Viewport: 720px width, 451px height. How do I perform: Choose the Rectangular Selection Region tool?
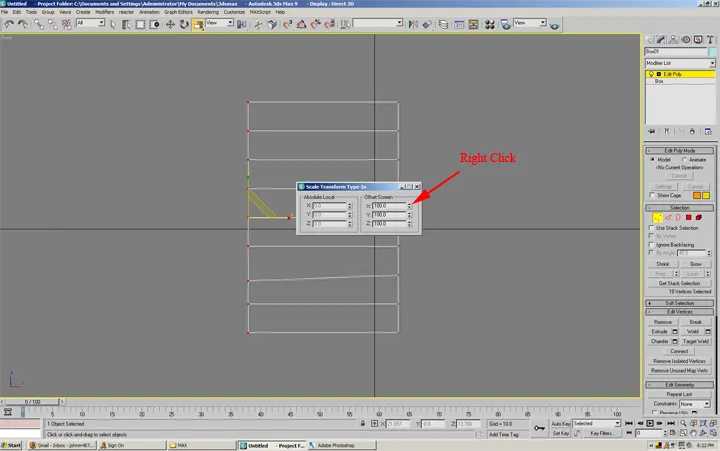140,24
